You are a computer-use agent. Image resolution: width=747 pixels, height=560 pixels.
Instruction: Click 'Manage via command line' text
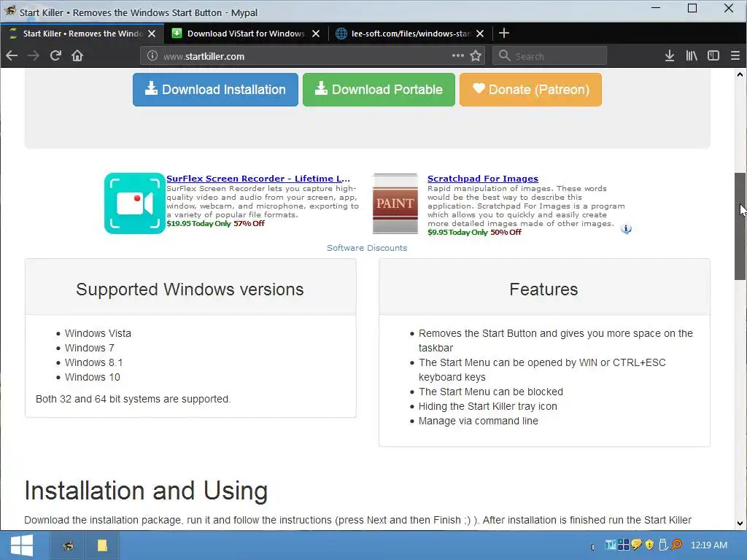[x=479, y=421]
